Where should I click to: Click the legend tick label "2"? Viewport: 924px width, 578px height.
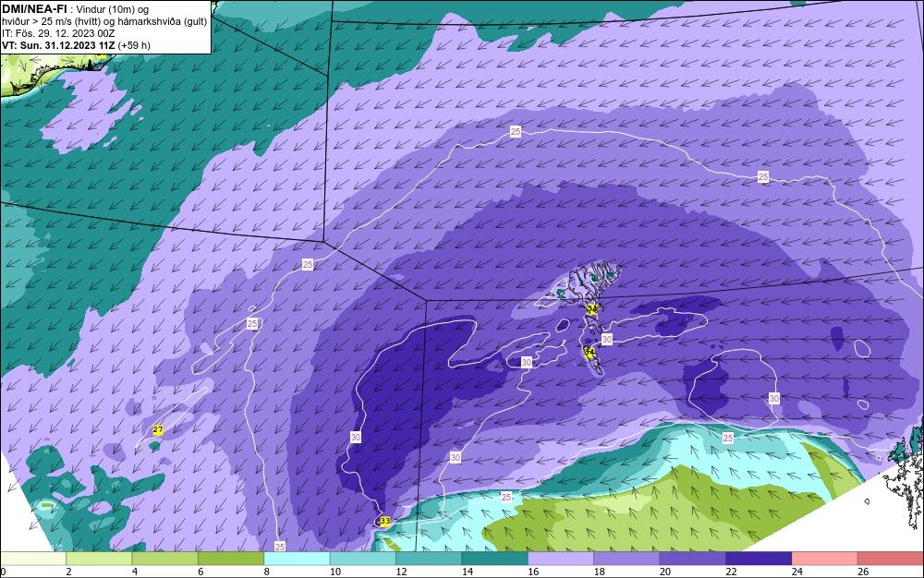[x=68, y=572]
